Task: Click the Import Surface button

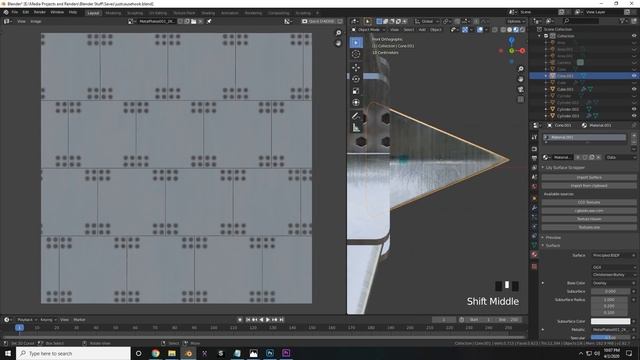Action: tap(589, 178)
